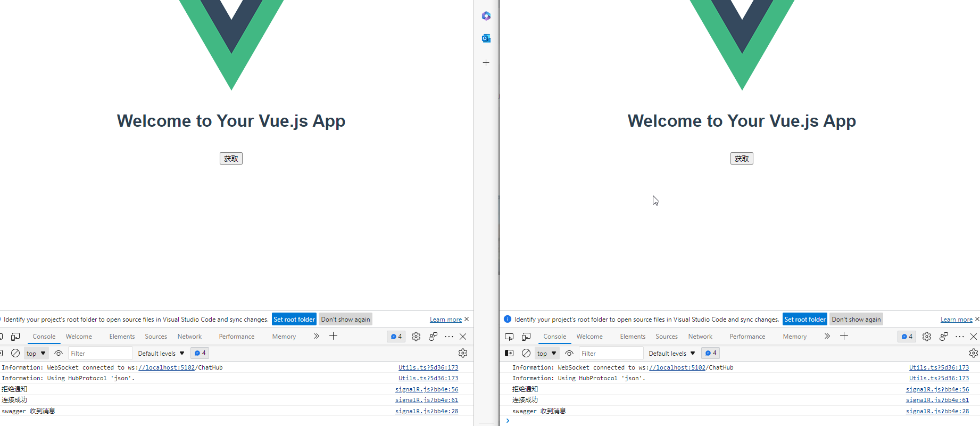Switch to the Memory tab in the right DevTools
The image size is (980, 426).
[x=795, y=337]
